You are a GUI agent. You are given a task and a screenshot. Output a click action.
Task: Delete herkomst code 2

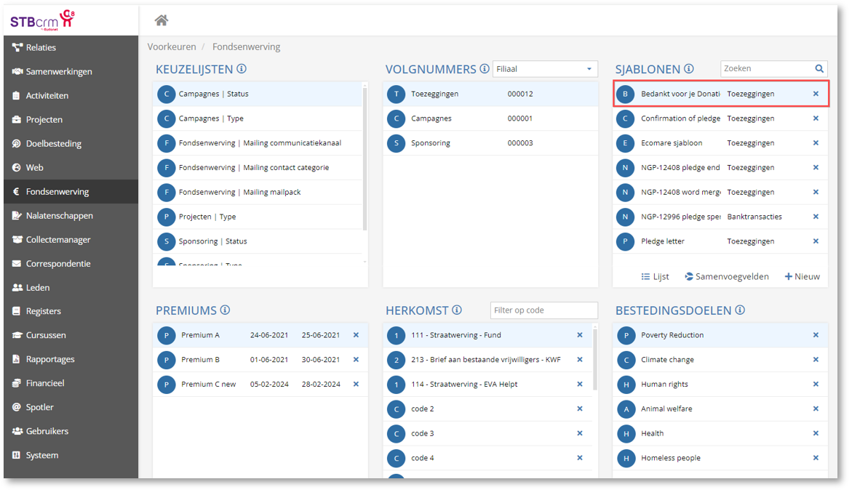point(580,409)
